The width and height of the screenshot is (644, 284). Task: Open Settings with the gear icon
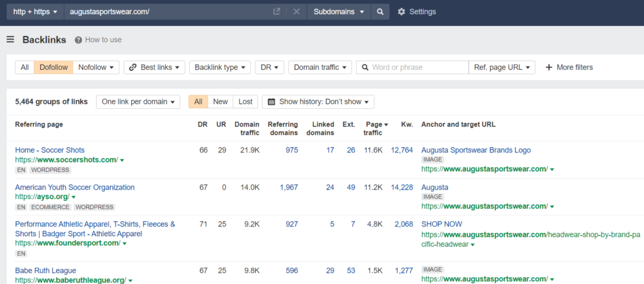[x=401, y=12]
